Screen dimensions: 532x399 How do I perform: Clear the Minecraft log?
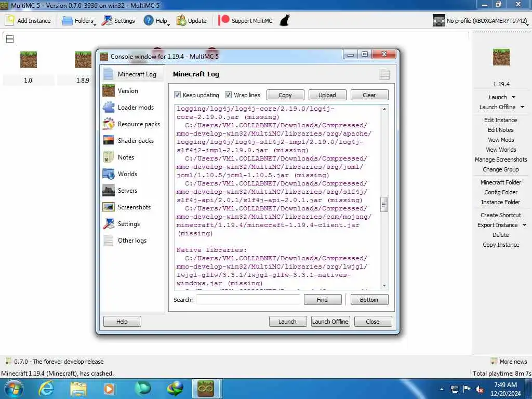point(369,95)
